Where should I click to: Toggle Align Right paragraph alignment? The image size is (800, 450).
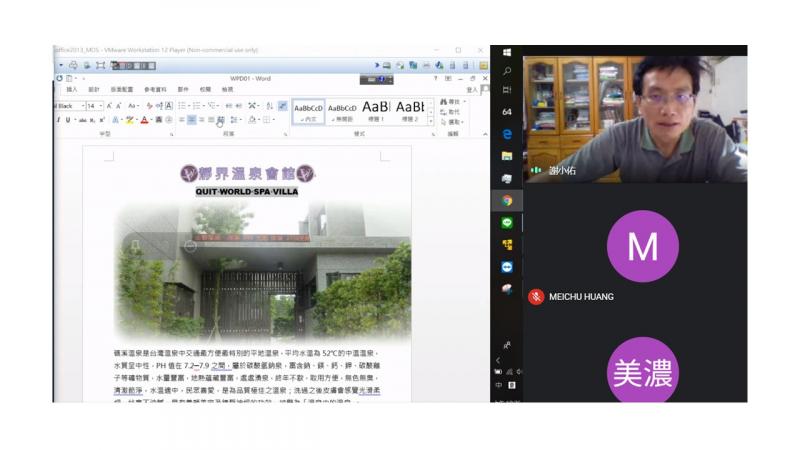202,120
